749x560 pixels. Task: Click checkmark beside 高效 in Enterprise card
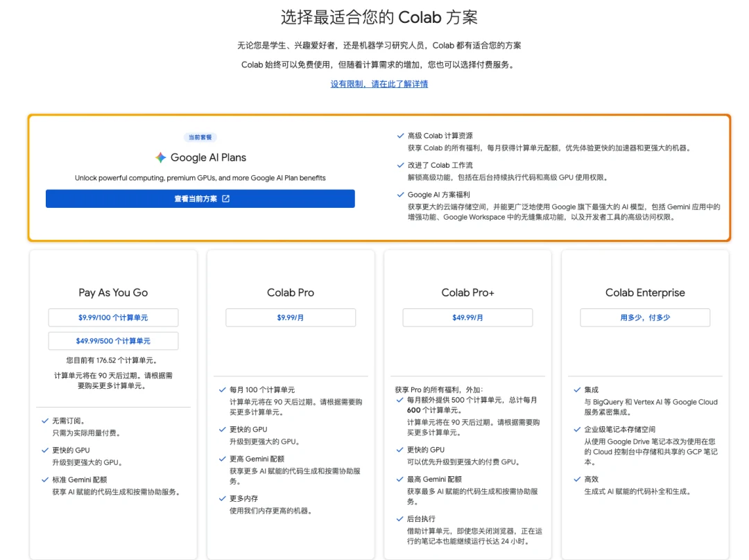tap(577, 479)
